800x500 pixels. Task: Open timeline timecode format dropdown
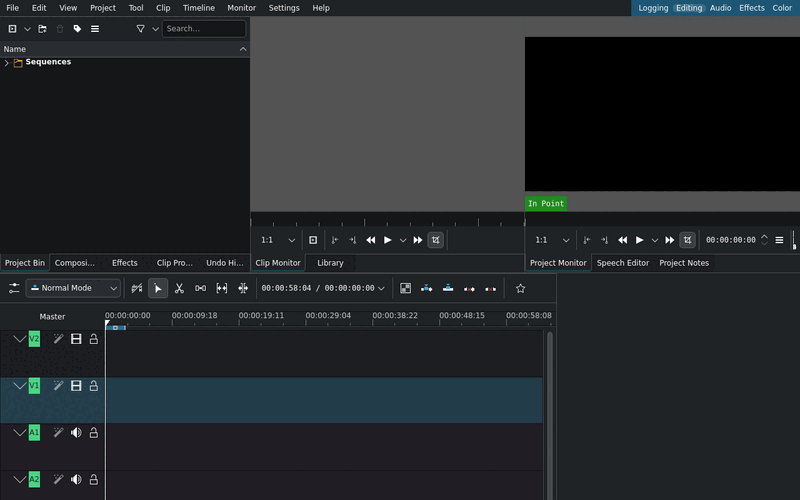click(x=381, y=288)
